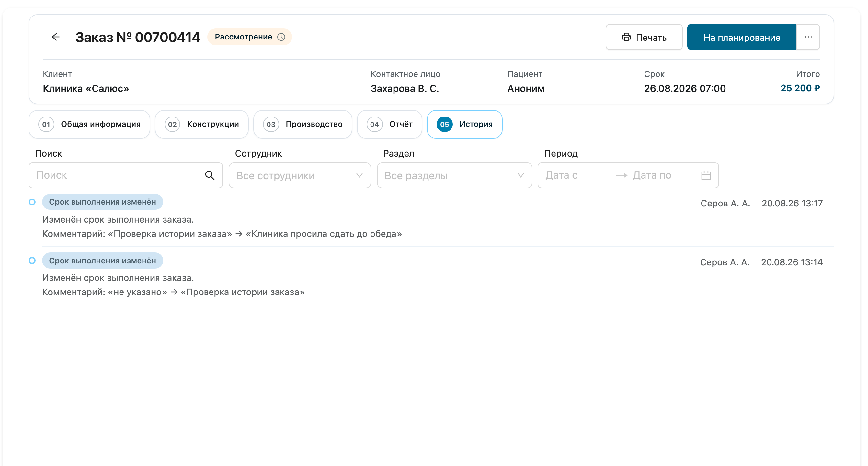Open the three-dots more actions menu
The height and width of the screenshot is (466, 868).
click(x=808, y=37)
